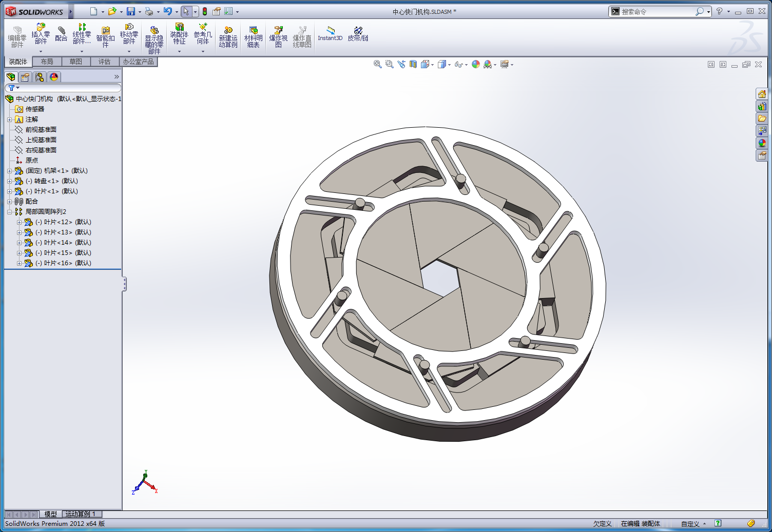772x532 pixels.
Task: Open Display Style dropdown arrow
Action: [449, 65]
